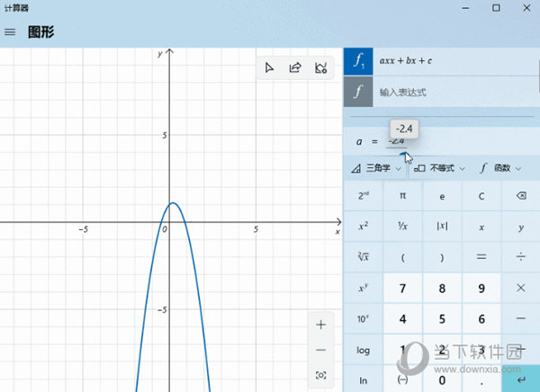Expand the Function dropdown
This screenshot has width=540, height=392.
[500, 168]
